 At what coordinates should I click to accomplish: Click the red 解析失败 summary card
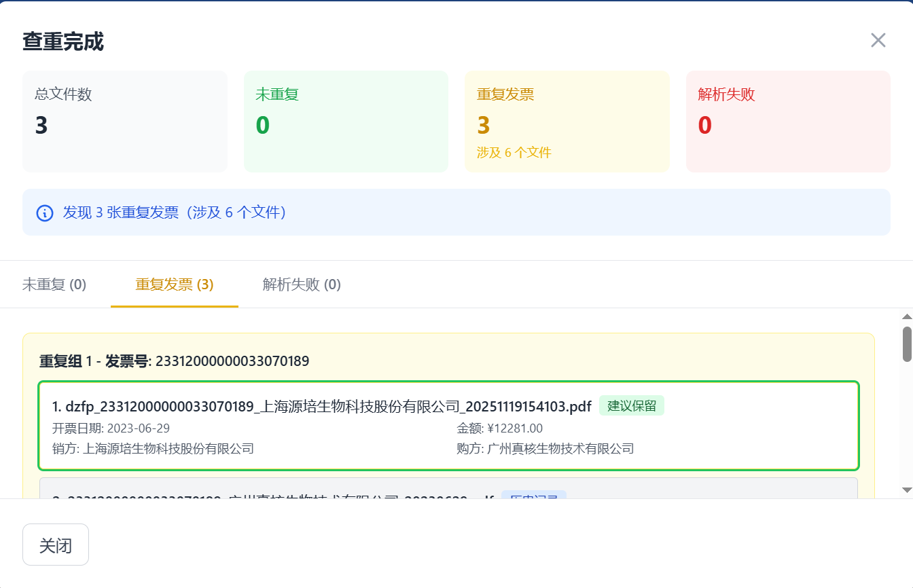[x=788, y=121]
